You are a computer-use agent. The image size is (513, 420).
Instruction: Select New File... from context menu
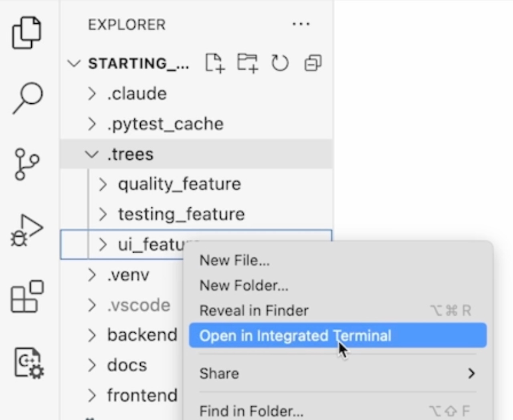(x=234, y=260)
